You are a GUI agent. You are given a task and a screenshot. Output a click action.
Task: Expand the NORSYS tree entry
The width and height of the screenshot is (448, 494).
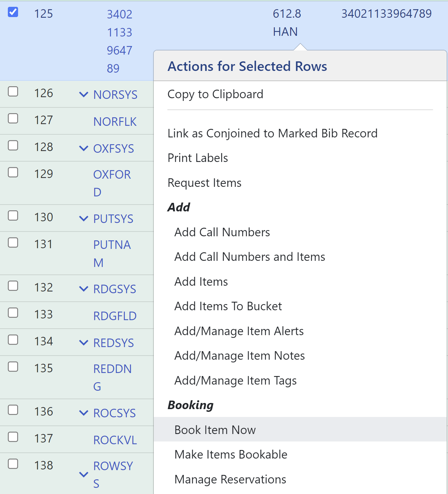point(84,94)
